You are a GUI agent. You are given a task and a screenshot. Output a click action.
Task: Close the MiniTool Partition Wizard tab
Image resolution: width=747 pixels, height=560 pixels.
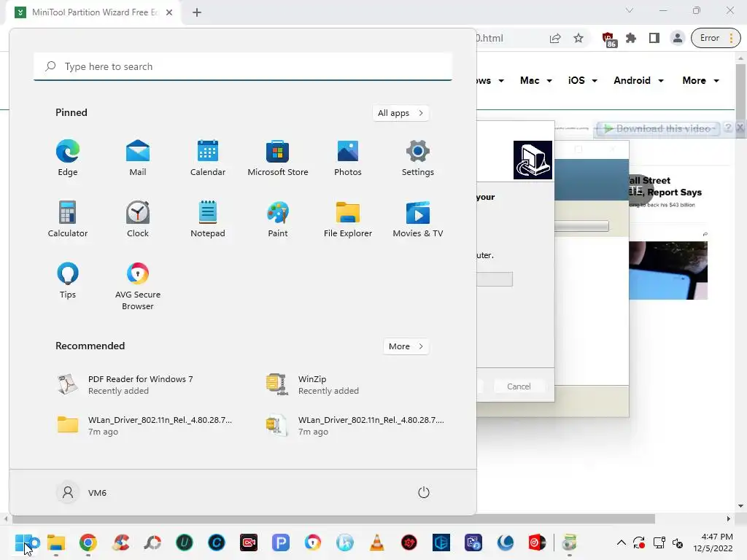click(x=169, y=12)
